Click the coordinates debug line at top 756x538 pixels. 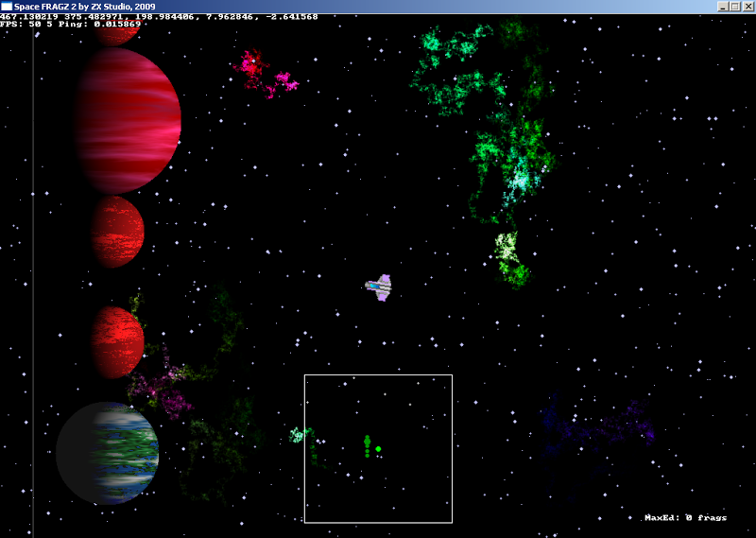click(159, 17)
